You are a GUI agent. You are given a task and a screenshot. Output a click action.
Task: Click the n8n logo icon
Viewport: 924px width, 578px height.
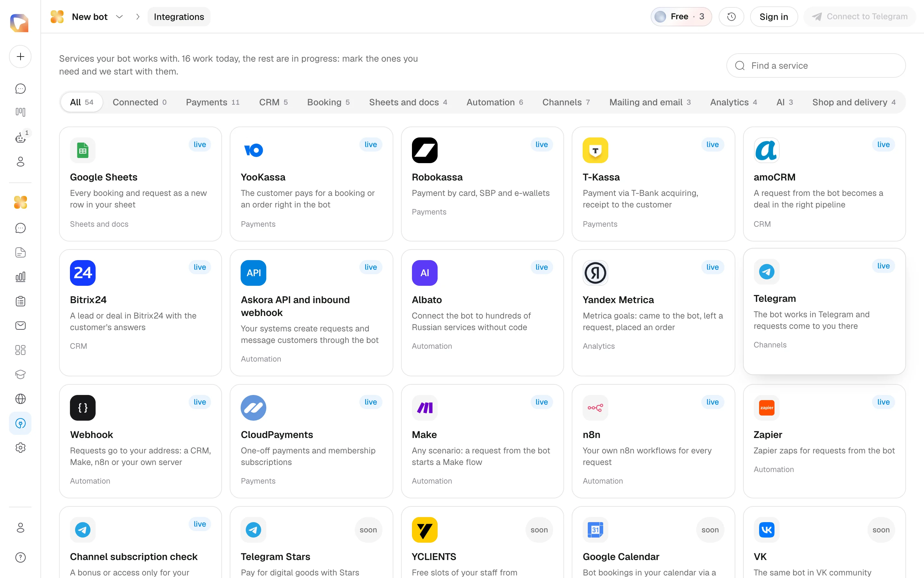coord(595,408)
